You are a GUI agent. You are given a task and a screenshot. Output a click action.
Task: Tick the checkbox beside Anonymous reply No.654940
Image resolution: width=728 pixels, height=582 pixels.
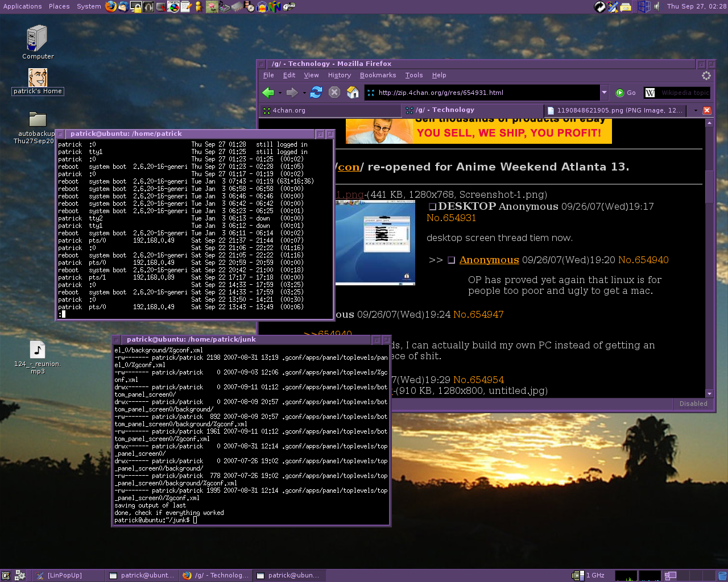coord(451,260)
